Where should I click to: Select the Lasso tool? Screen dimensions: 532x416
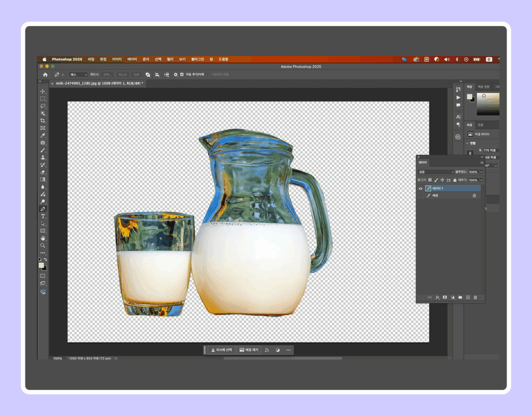(43, 106)
